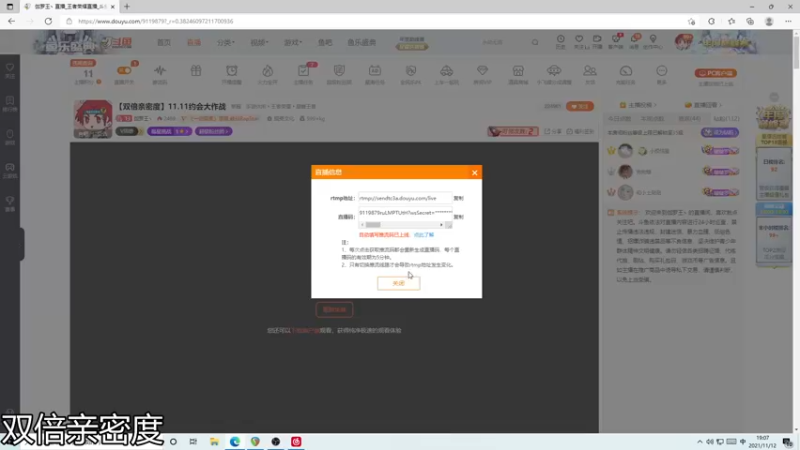This screenshot has height=450, width=800.
Task: Expand the 视频 navigation dropdown
Action: pos(259,42)
